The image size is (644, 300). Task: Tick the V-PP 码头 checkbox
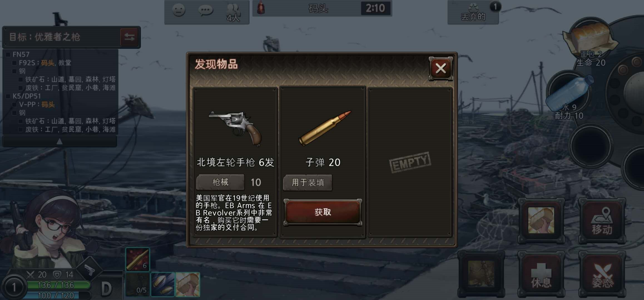point(14,105)
